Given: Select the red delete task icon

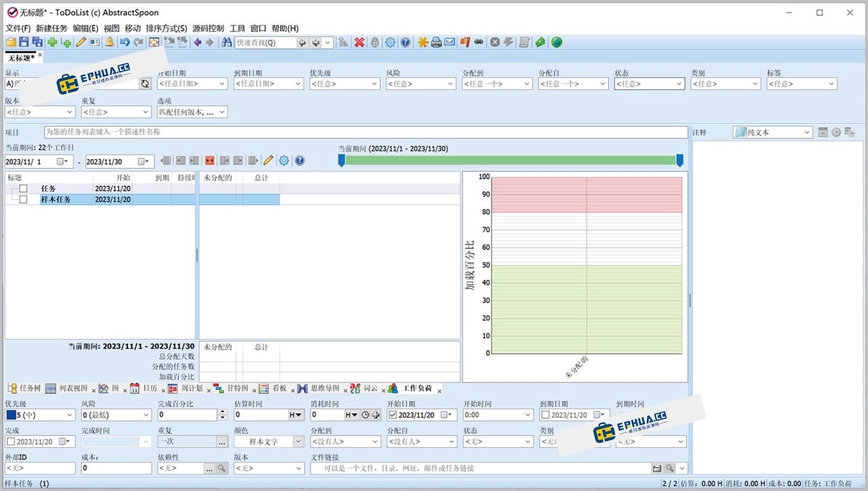Looking at the screenshot, I should (x=359, y=42).
